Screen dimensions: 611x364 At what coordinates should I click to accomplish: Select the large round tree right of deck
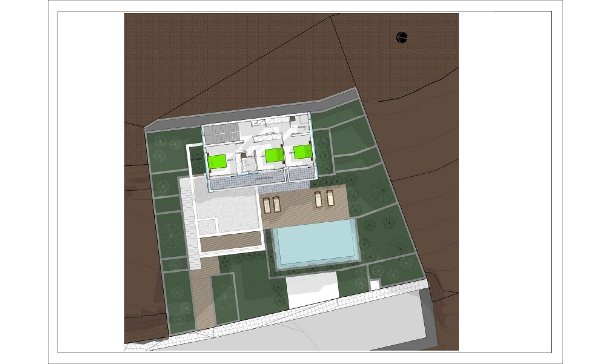383,190
